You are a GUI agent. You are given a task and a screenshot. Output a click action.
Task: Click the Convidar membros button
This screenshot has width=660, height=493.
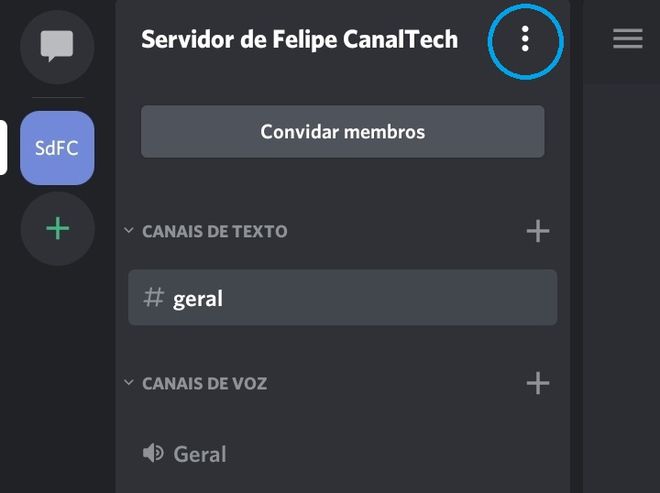tap(343, 132)
